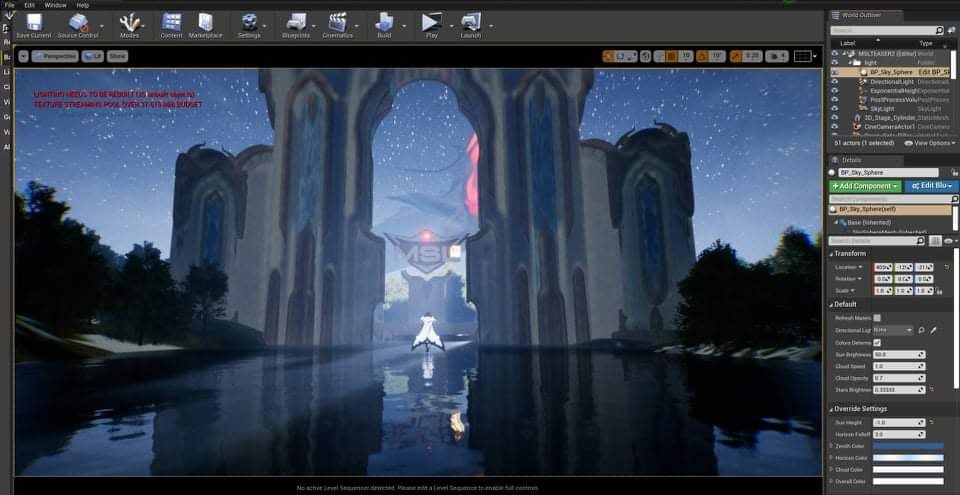Uncheck the Colors Determined checkbox

877,342
